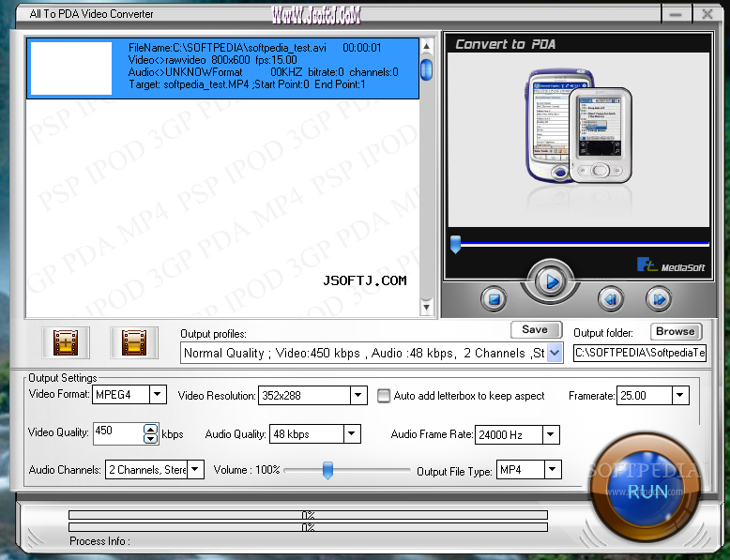Click the Video Quality value field 450

coord(119,433)
